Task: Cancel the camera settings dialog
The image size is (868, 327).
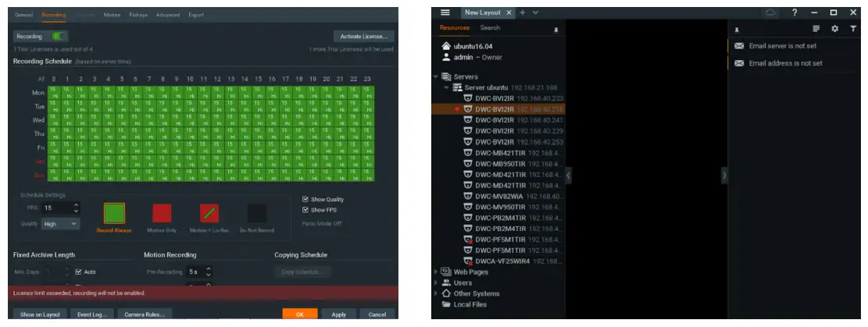Action: click(377, 315)
